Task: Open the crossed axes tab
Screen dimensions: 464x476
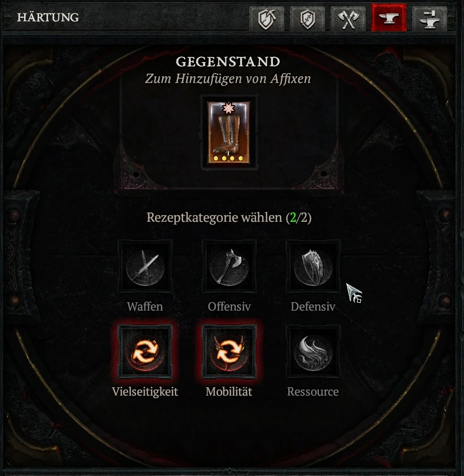Action: pos(348,19)
